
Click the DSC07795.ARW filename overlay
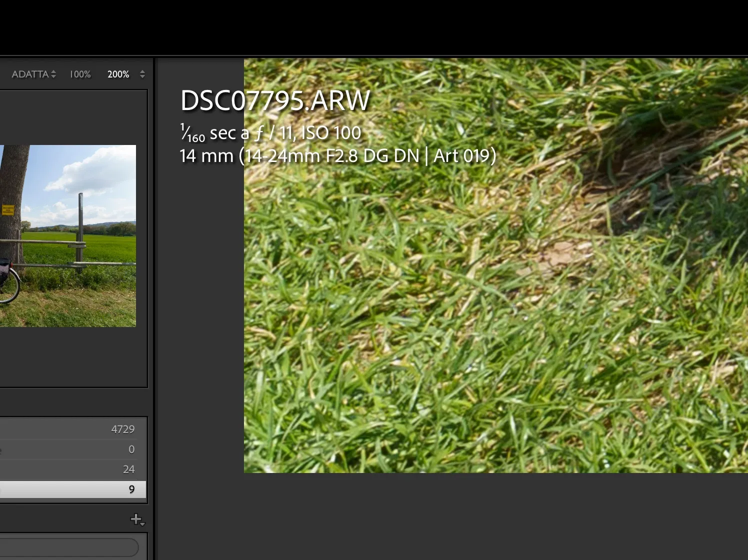click(x=275, y=100)
